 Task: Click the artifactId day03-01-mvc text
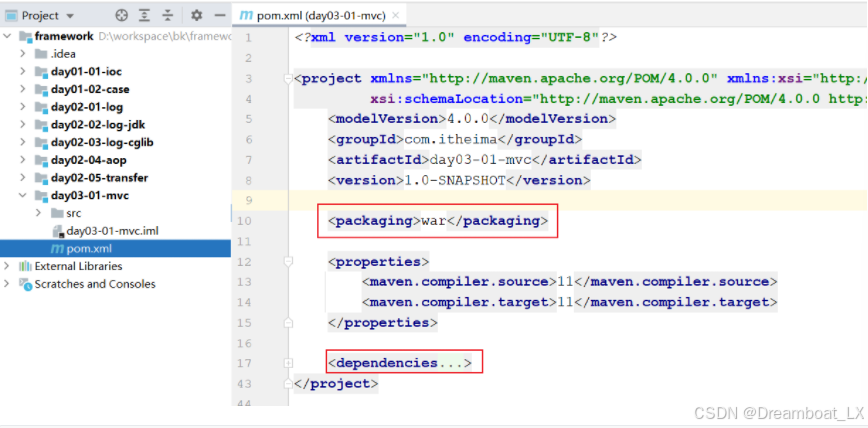[x=484, y=160]
